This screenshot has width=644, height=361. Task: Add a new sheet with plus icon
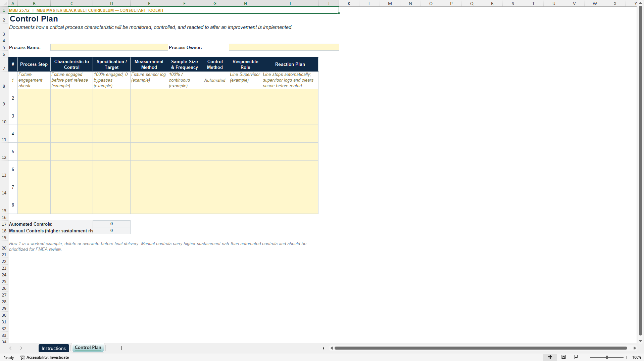(x=122, y=348)
